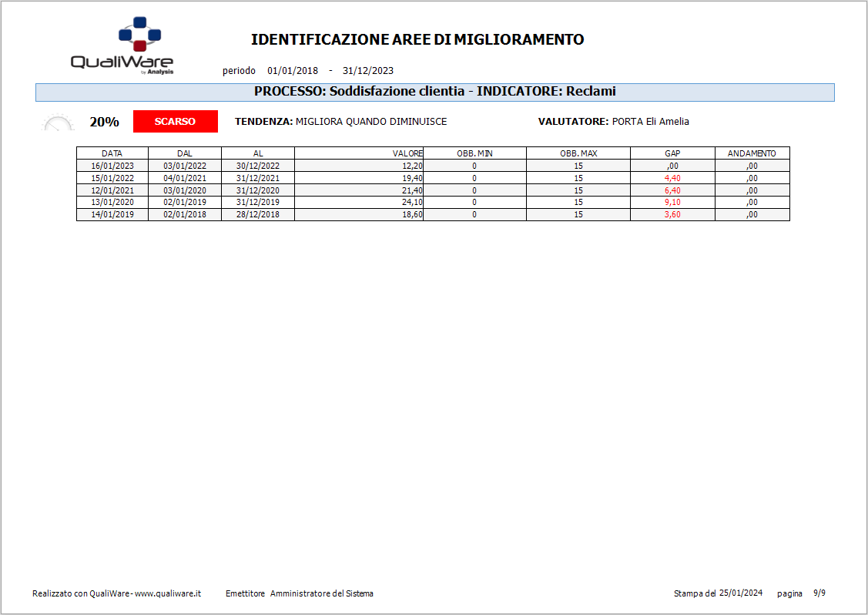
Task: Click the red SCARSO status badge
Action: click(175, 122)
